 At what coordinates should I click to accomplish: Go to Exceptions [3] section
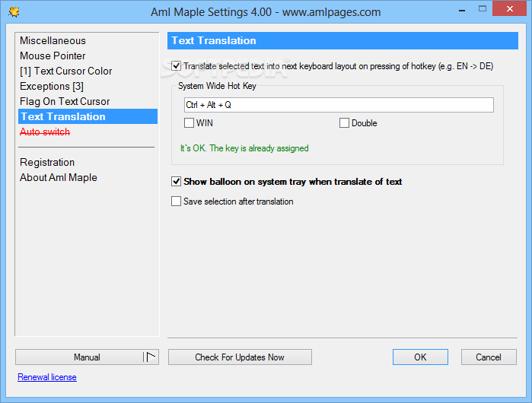click(x=52, y=87)
